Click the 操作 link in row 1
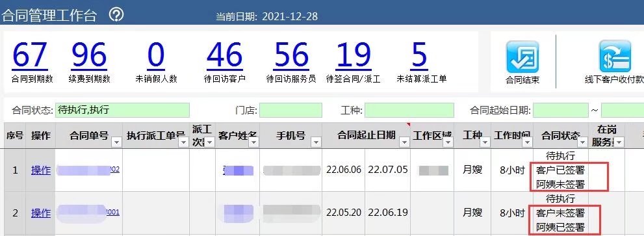This screenshot has width=644, height=236. (x=41, y=170)
